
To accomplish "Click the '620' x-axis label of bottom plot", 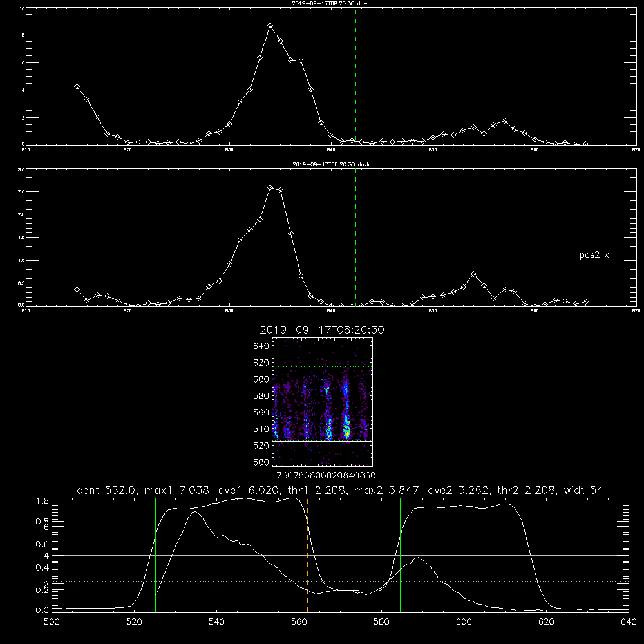I will 546,622.
